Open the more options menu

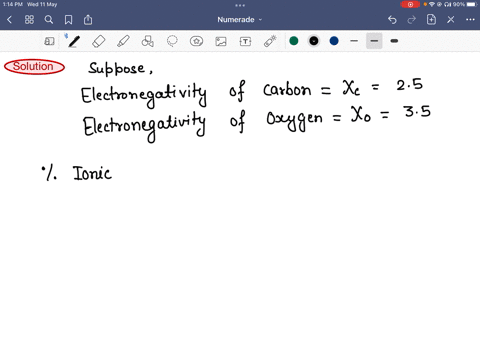[x=470, y=20]
